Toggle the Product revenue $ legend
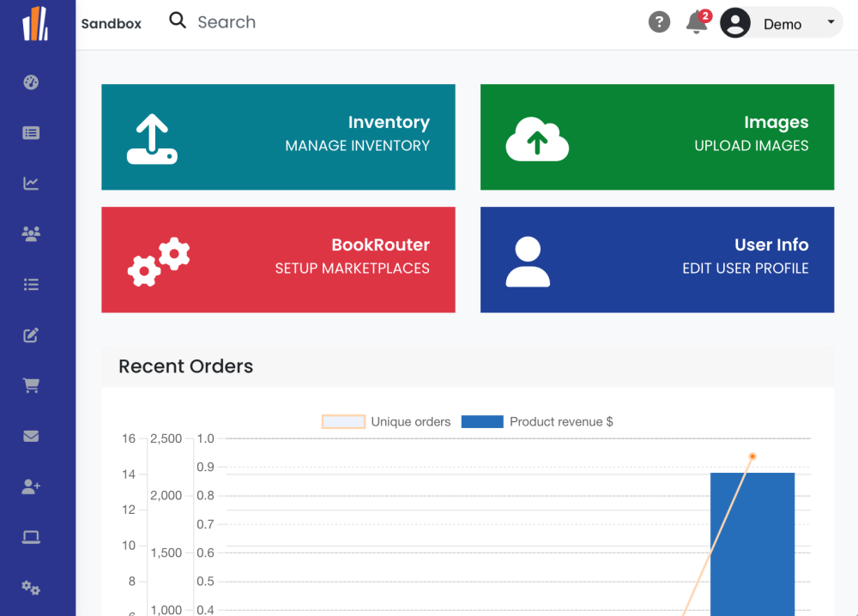858x616 pixels. (x=536, y=421)
